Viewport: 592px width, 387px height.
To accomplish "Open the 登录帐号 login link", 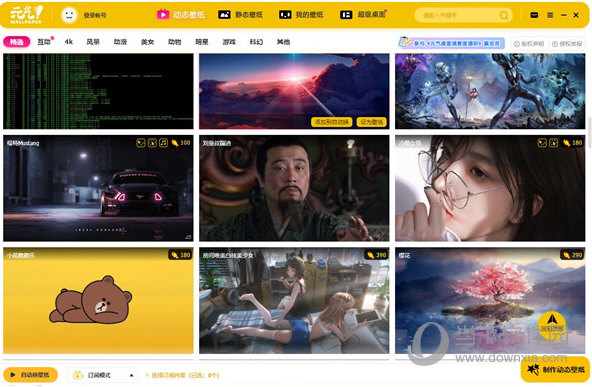I will click(x=95, y=15).
